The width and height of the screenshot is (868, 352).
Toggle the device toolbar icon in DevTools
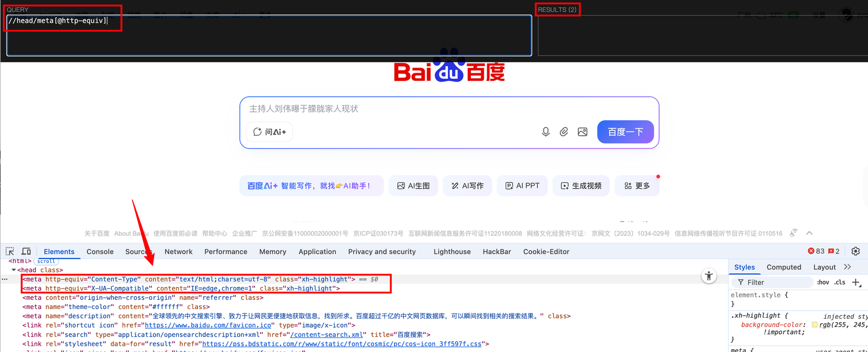[26, 252]
